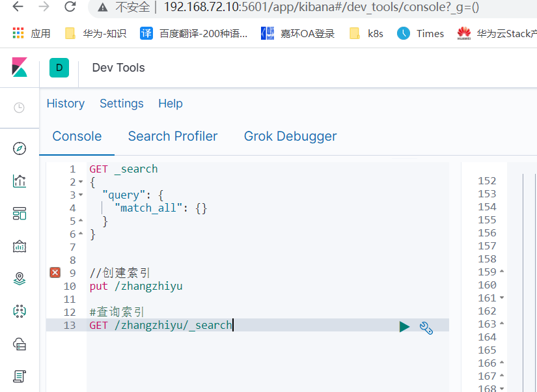Open 嘉环OA登录 bookmark
Screen dimensions: 537x392
pos(297,34)
